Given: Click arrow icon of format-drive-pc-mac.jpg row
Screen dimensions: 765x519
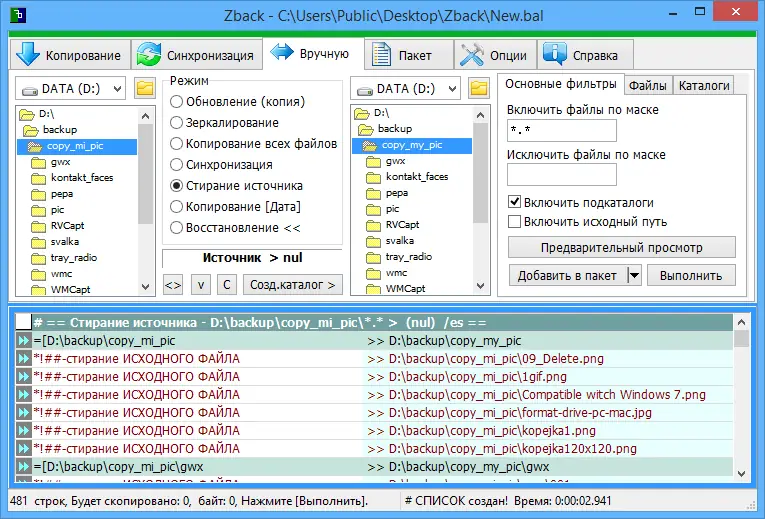Looking at the screenshot, I should [x=23, y=413].
